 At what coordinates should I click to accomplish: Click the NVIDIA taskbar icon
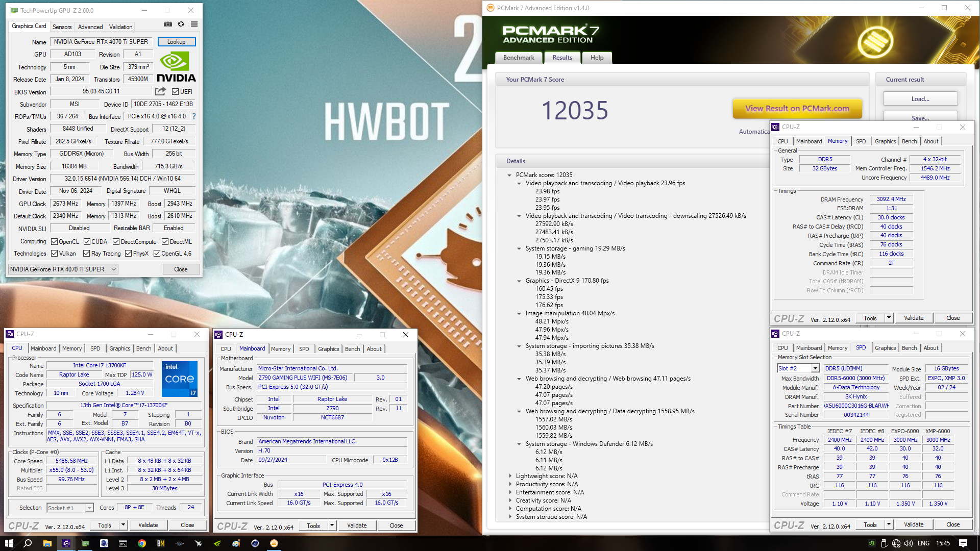[x=217, y=543]
